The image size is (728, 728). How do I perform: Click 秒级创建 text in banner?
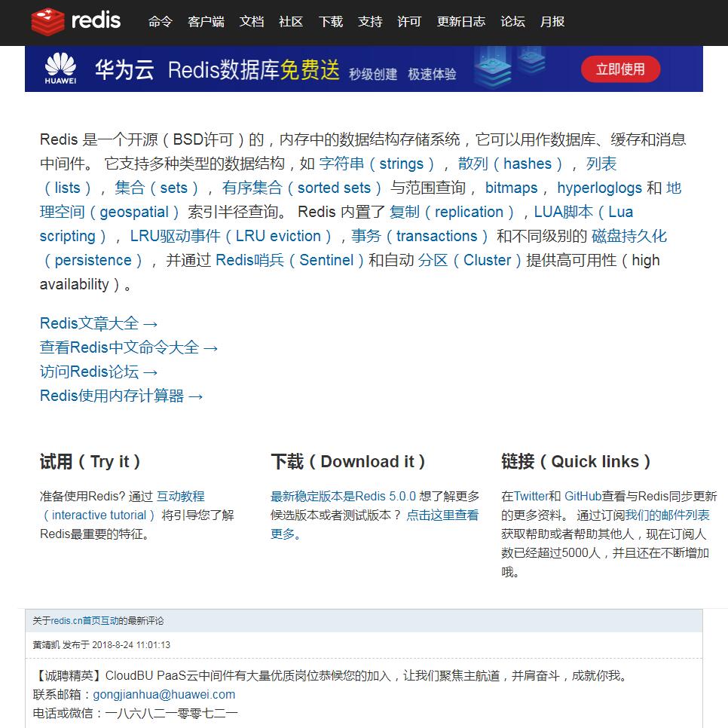coord(373,74)
